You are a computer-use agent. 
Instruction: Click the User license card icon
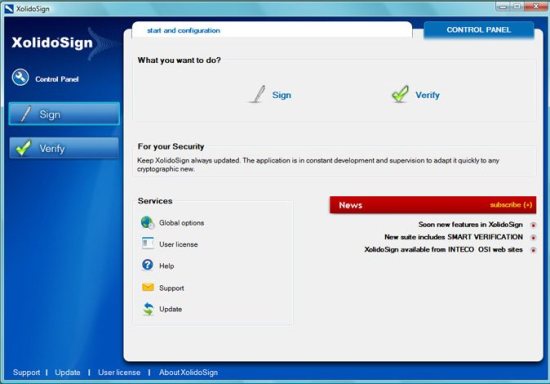(x=148, y=243)
